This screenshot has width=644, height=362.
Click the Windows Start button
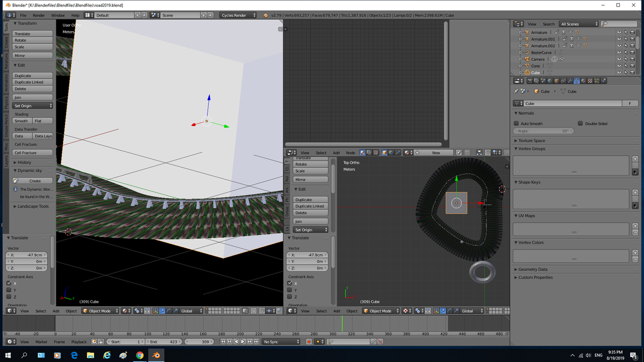click(x=8, y=355)
